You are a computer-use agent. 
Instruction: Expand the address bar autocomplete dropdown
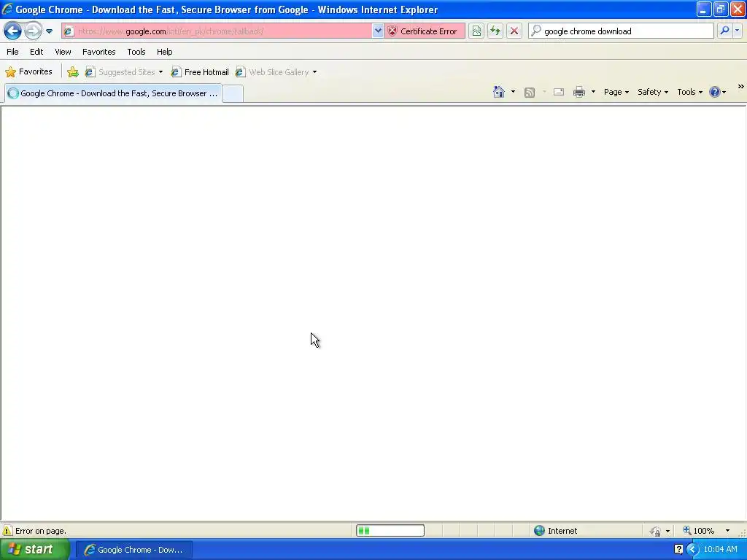[378, 31]
